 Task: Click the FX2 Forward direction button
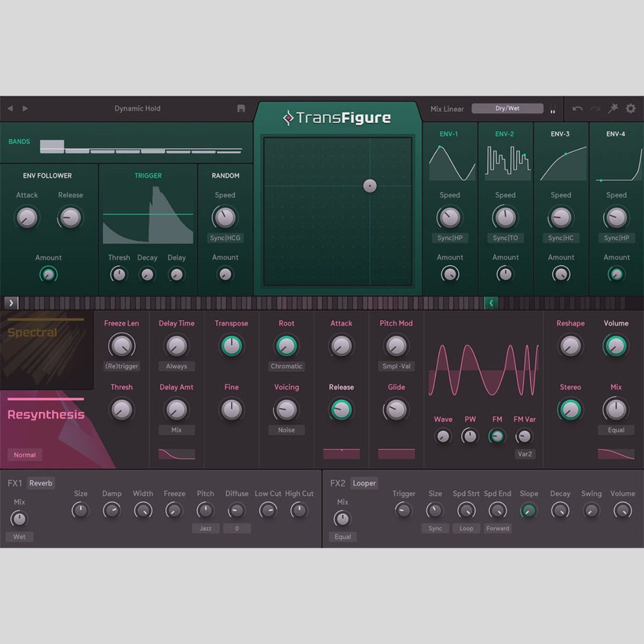(498, 528)
